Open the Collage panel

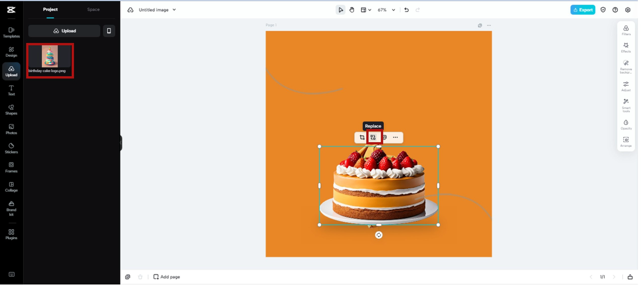11,187
